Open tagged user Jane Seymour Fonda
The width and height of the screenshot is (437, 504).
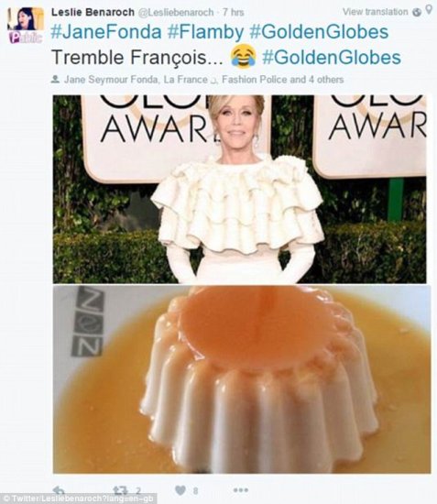click(x=112, y=79)
